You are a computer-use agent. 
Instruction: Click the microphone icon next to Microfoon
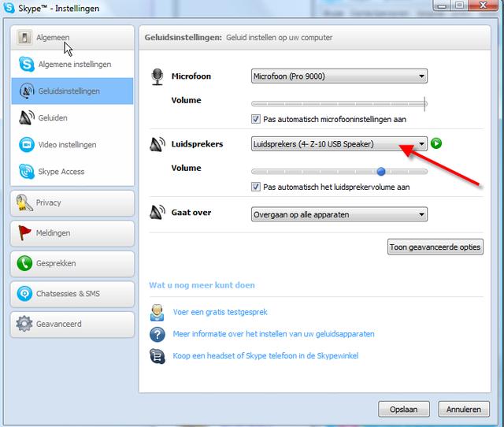click(157, 77)
